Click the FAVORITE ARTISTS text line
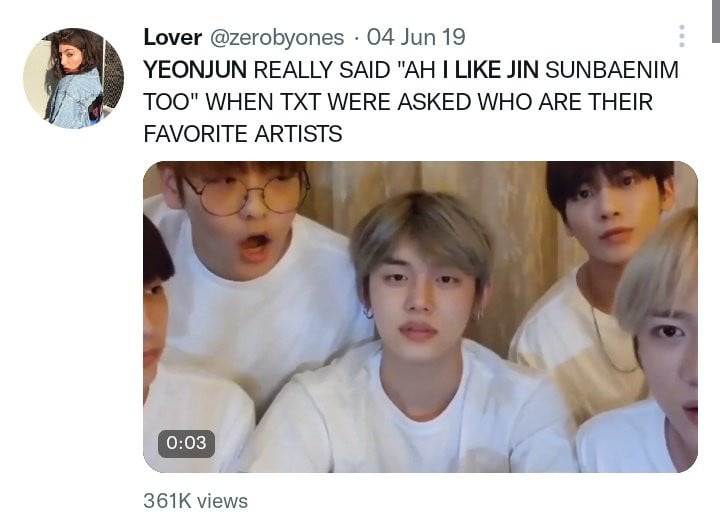720x518 pixels. click(243, 134)
